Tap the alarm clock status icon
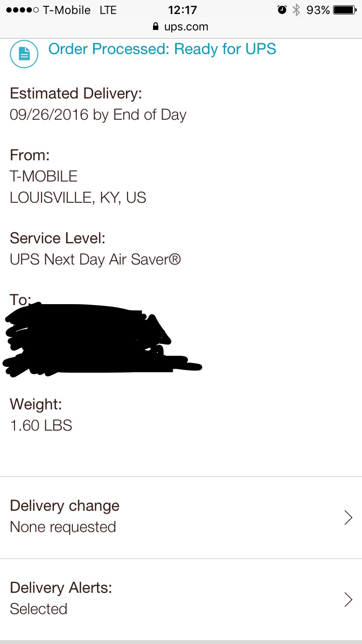 coord(282,10)
